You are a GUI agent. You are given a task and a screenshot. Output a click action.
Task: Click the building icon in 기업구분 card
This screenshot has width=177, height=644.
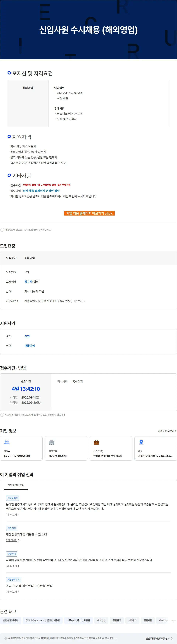pyautogui.click(x=52, y=442)
